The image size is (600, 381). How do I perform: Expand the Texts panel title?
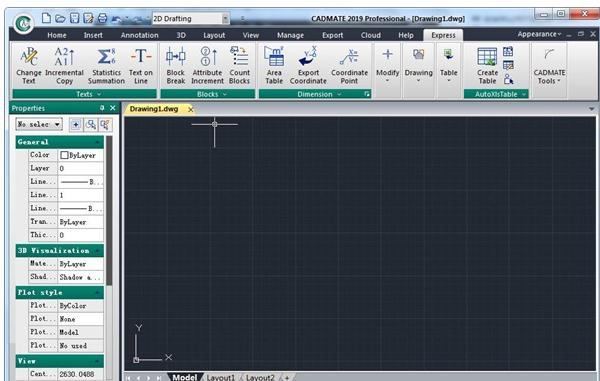(x=85, y=94)
